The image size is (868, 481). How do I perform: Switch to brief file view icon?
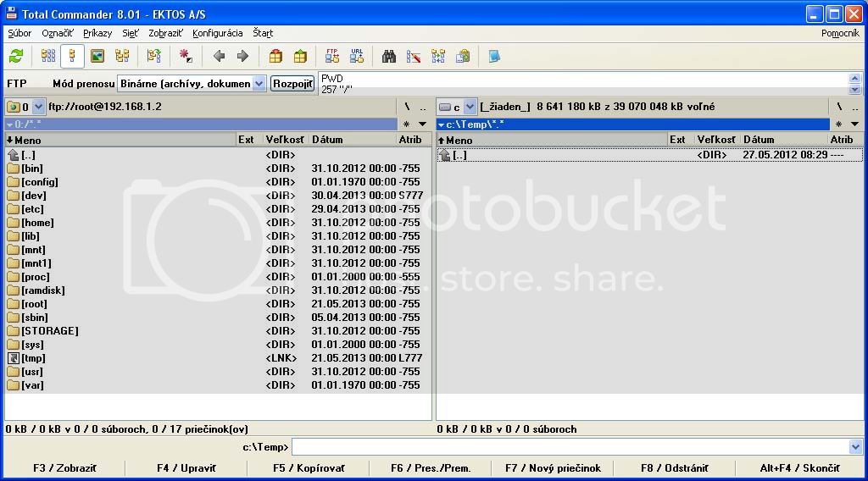pyautogui.click(x=48, y=56)
